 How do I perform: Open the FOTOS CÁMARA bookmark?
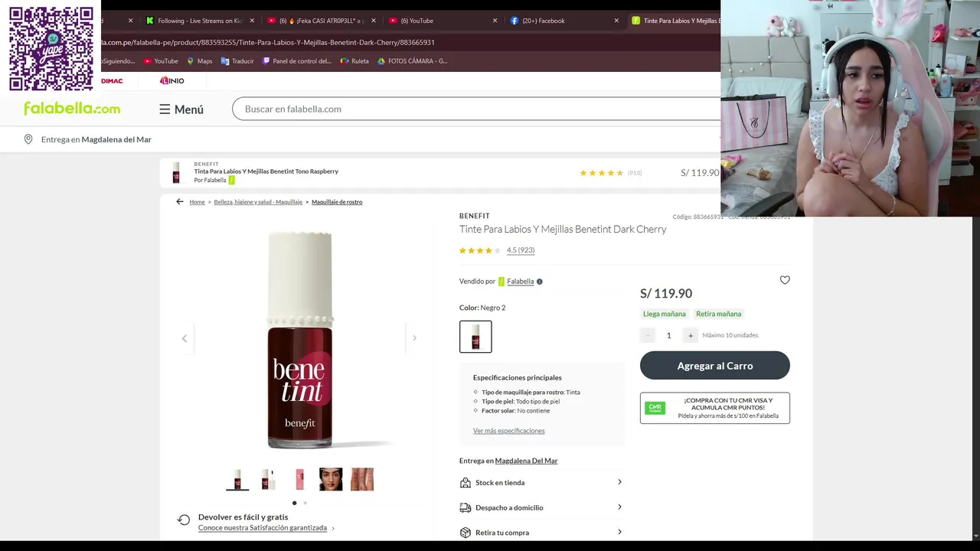[413, 61]
